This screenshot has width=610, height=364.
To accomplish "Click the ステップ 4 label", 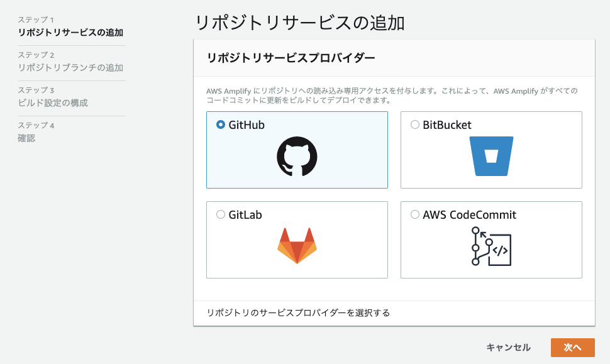I will click(36, 126).
